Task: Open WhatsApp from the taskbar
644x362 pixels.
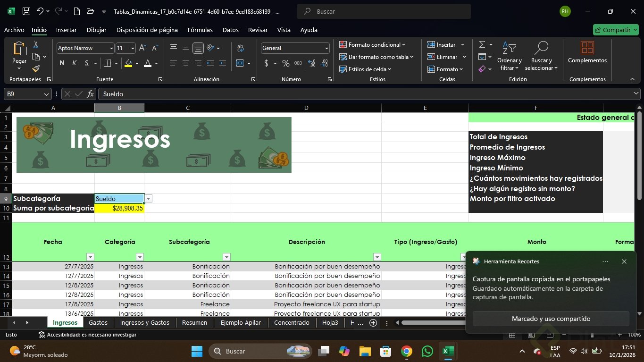Action: click(x=427, y=351)
